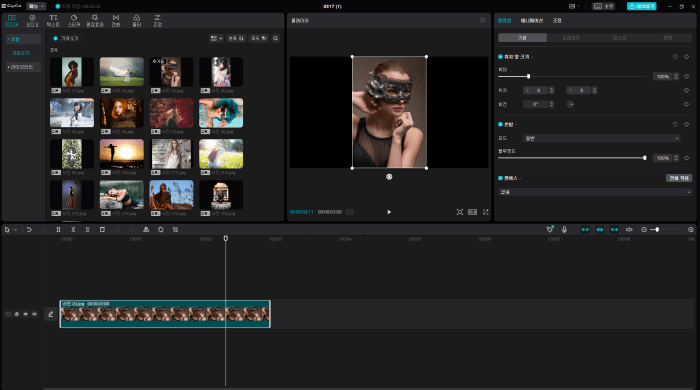
Task: Toggle the Canvas section checkbox
Action: click(x=500, y=178)
